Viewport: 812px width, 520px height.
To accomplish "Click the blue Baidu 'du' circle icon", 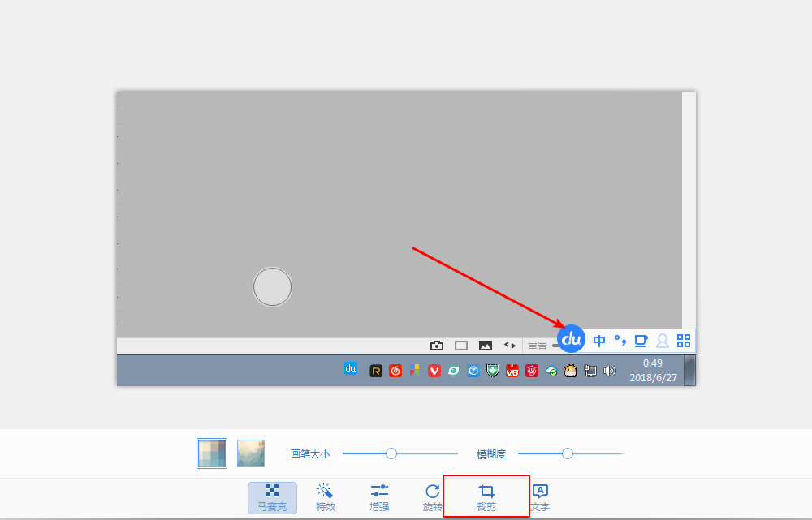I will 572,339.
